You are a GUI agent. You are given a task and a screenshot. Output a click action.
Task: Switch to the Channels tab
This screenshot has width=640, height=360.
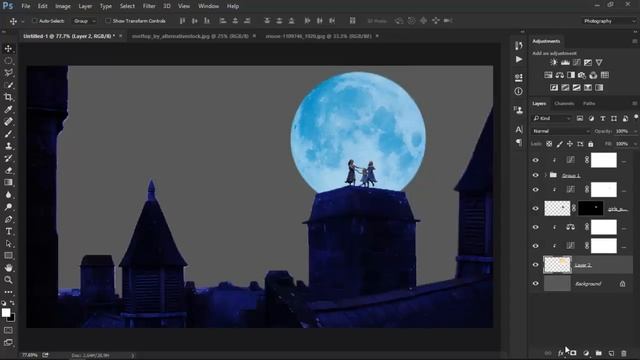[564, 104]
